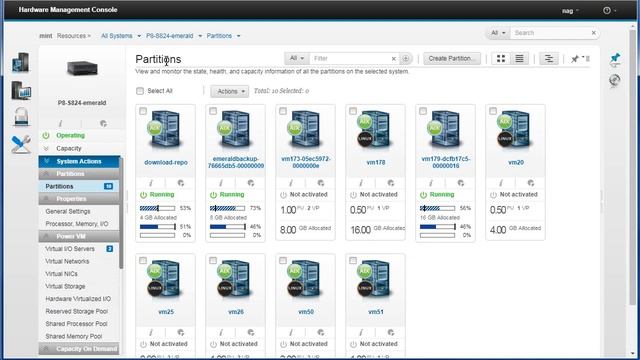
Task: Click the Create Partition button
Action: 451,58
